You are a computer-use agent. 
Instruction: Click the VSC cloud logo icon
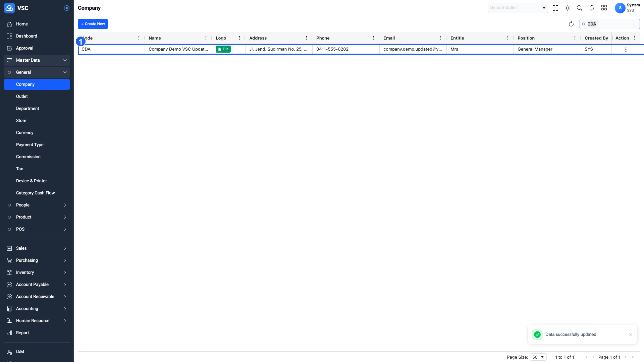9,8
